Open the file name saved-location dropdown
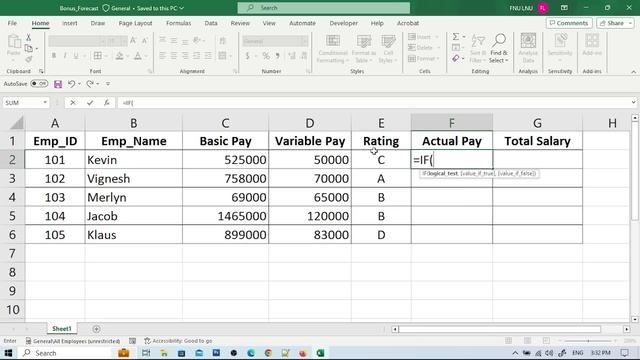Image resolution: width=640 pixels, height=360 pixels. pos(182,8)
